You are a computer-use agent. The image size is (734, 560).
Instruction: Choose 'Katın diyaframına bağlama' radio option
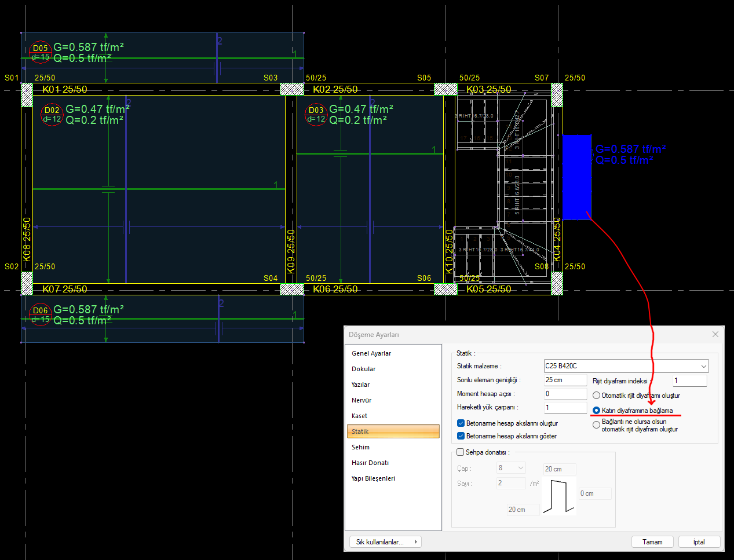[x=597, y=411]
